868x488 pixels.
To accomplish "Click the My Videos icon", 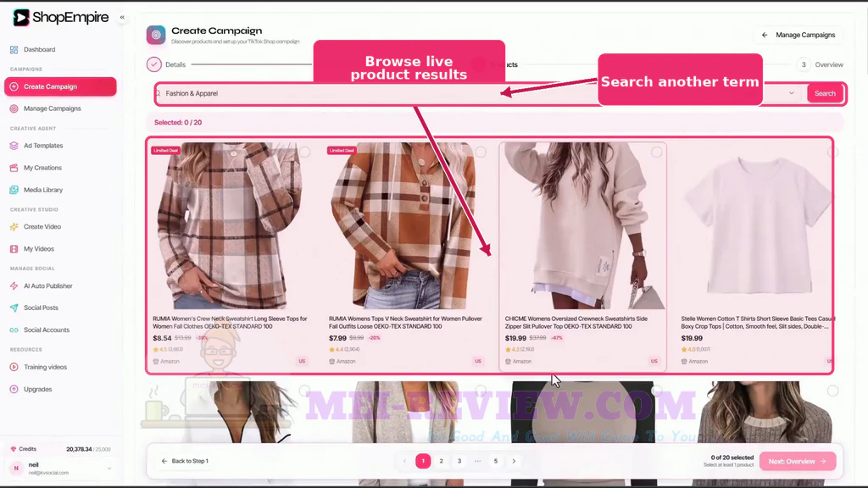I will pyautogui.click(x=14, y=249).
